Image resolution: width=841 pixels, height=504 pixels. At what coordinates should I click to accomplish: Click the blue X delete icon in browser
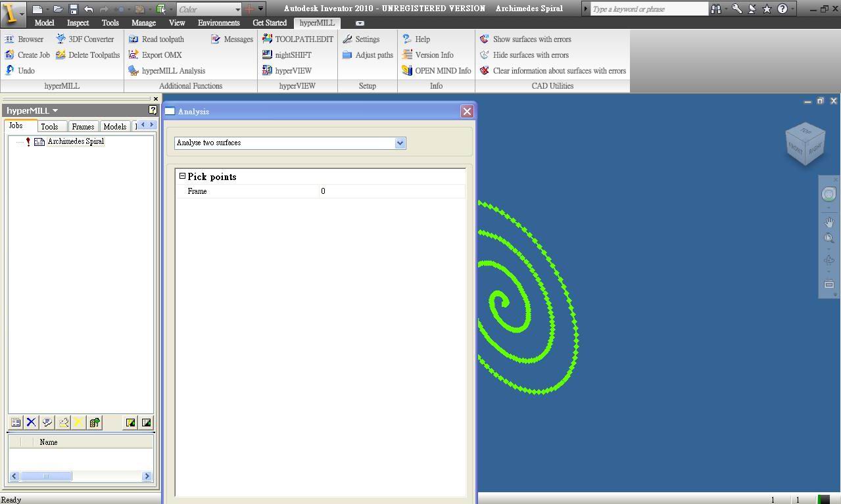point(31,423)
